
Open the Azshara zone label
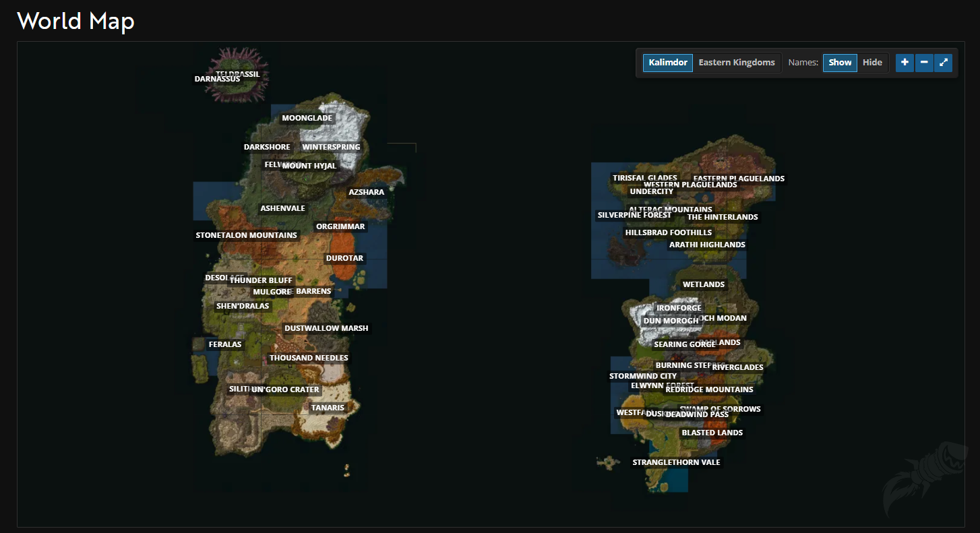click(x=366, y=192)
